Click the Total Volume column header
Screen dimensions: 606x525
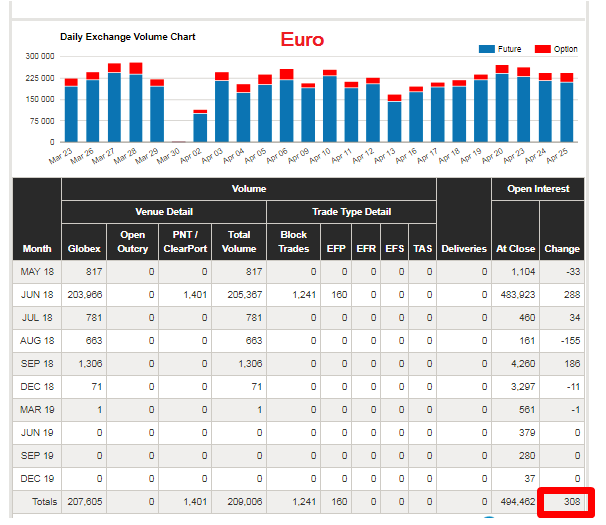point(239,242)
